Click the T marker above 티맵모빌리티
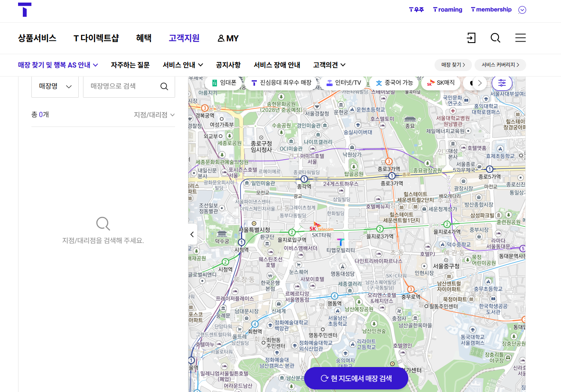Viewport: 561px width, 392px height. coord(340,242)
